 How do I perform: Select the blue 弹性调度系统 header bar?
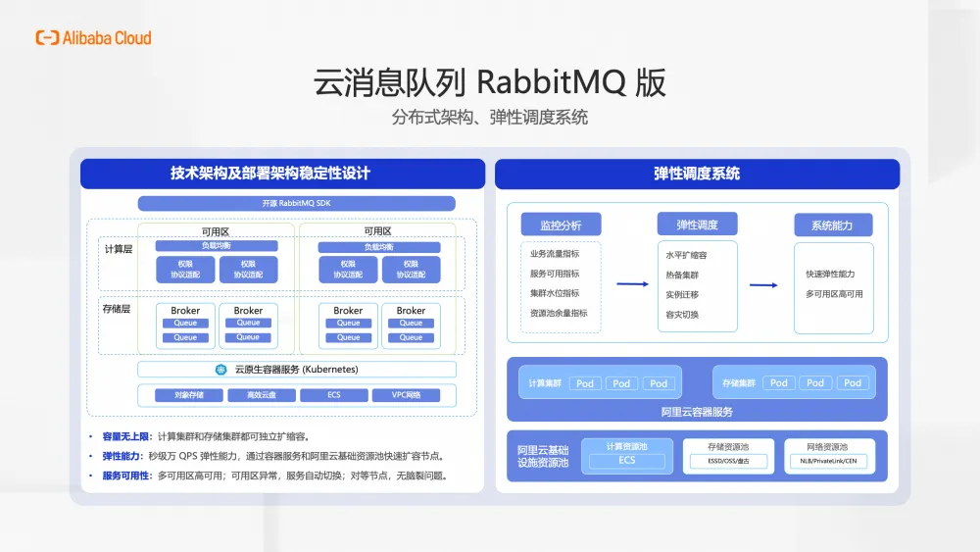(x=697, y=174)
